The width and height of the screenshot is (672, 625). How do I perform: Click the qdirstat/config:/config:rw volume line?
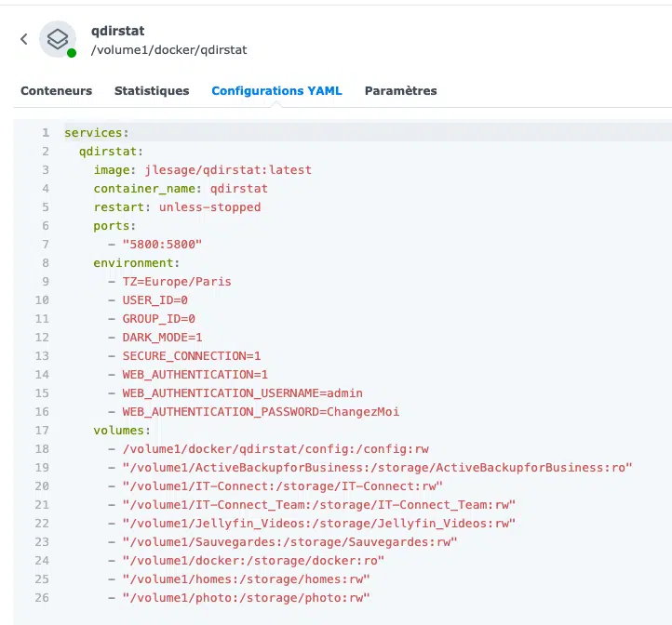click(276, 449)
